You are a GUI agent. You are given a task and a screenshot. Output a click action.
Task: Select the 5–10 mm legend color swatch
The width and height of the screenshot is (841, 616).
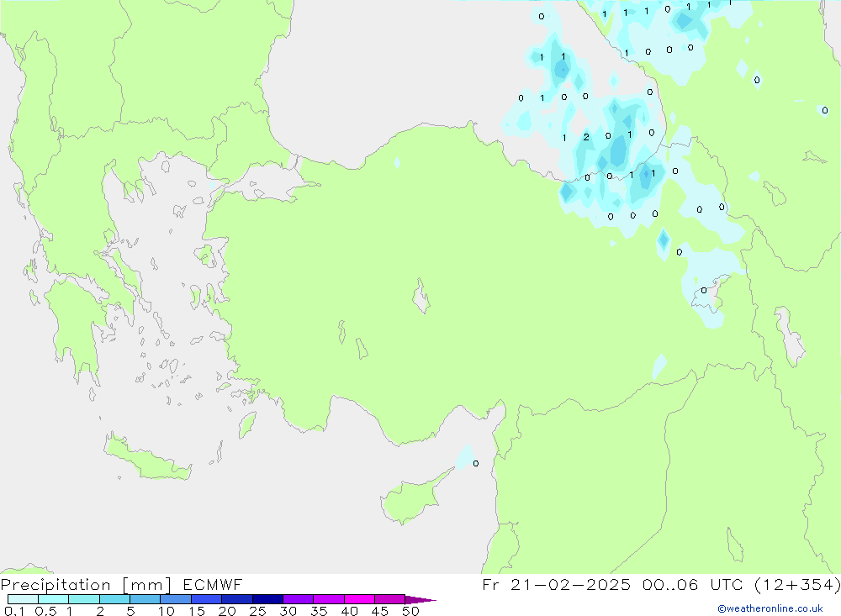point(145,599)
